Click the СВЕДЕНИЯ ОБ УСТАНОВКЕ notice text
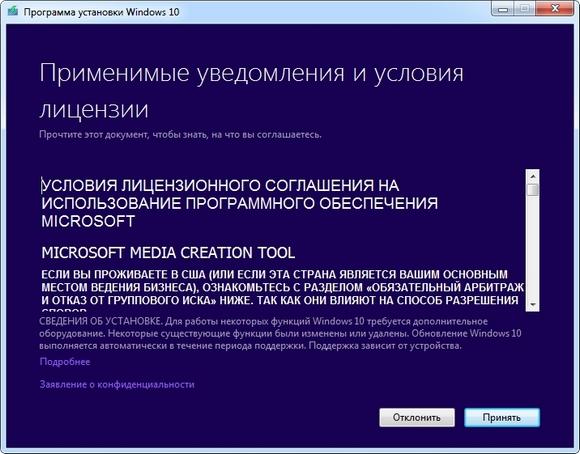This screenshot has width=580, height=454. click(280, 333)
